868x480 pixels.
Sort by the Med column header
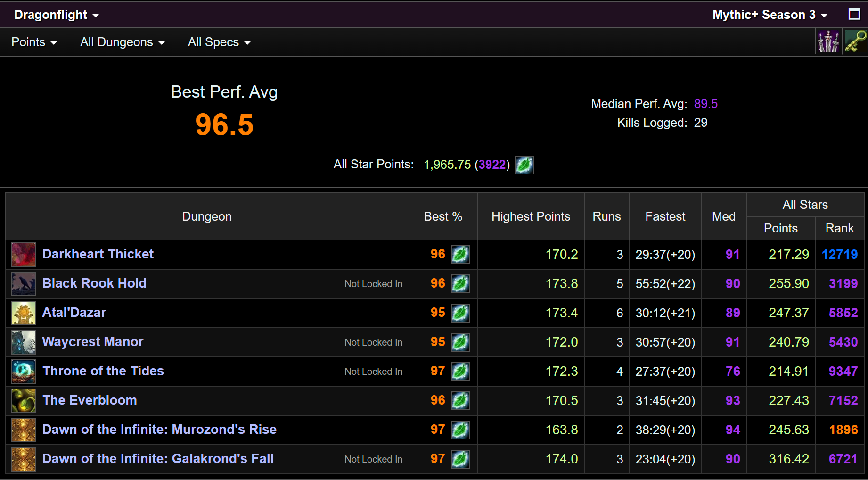pos(723,216)
